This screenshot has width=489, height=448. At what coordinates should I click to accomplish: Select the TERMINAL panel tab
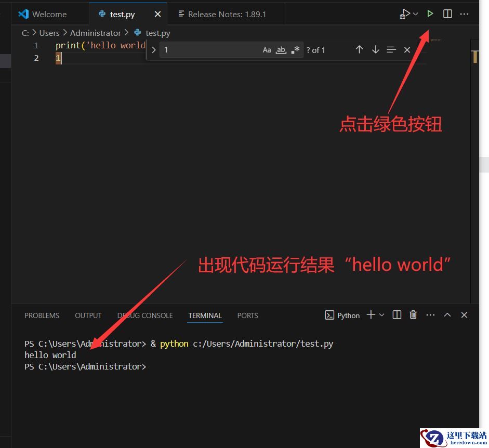pyautogui.click(x=205, y=315)
